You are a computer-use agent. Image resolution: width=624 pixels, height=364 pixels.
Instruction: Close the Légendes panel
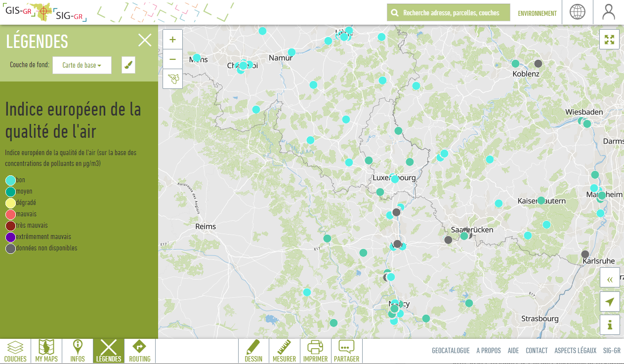tap(145, 40)
